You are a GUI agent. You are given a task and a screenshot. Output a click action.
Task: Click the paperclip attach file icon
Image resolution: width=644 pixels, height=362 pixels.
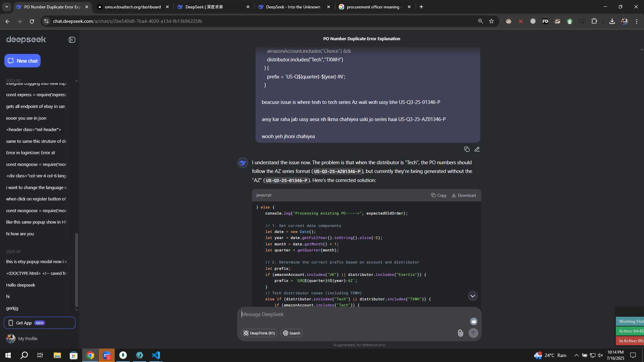[x=461, y=333]
